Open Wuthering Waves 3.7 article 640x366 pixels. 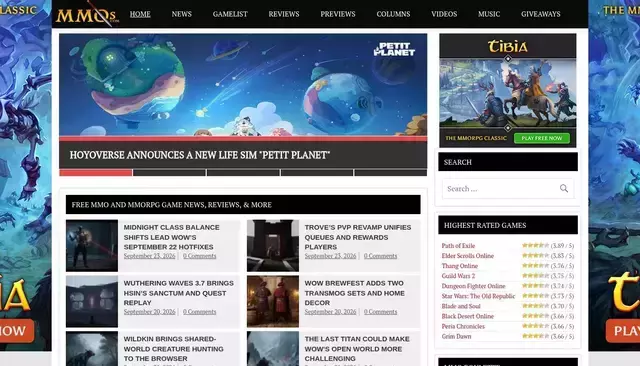(x=178, y=293)
